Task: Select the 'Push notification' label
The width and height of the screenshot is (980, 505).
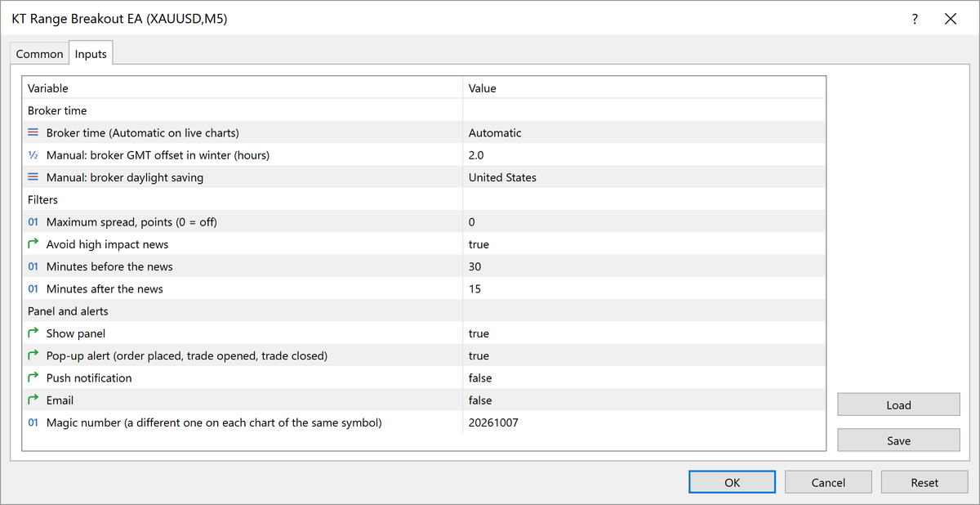Action: coord(89,378)
